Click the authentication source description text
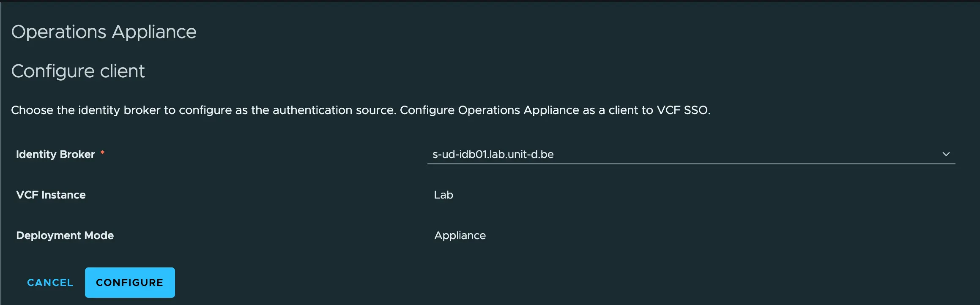Image resolution: width=980 pixels, height=305 pixels. [x=360, y=110]
